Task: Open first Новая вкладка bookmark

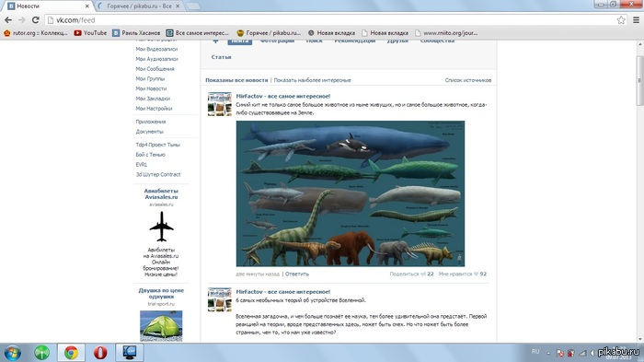Action: click(x=331, y=33)
